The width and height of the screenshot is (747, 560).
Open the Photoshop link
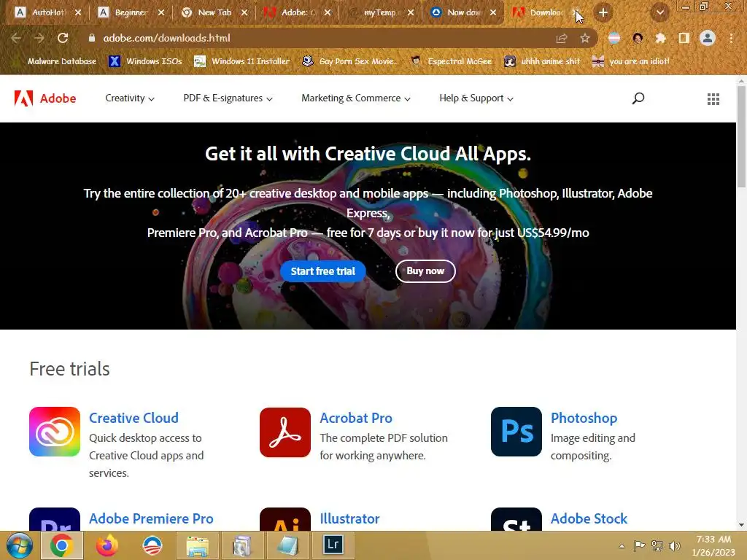584,418
